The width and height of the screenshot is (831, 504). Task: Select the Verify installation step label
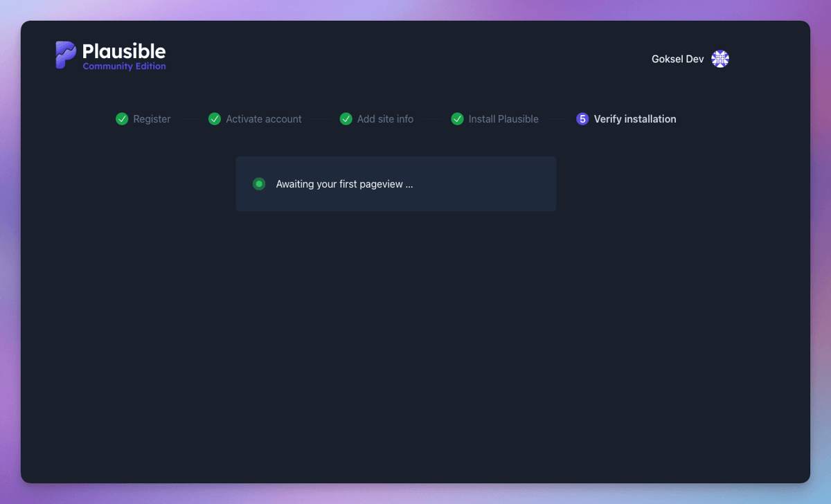point(635,119)
